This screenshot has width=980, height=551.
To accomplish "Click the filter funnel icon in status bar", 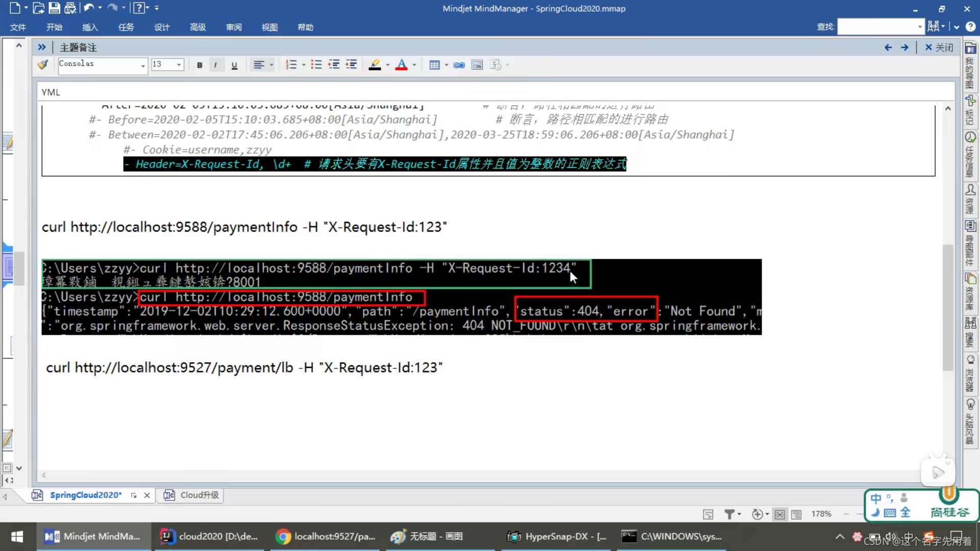I will point(729,514).
